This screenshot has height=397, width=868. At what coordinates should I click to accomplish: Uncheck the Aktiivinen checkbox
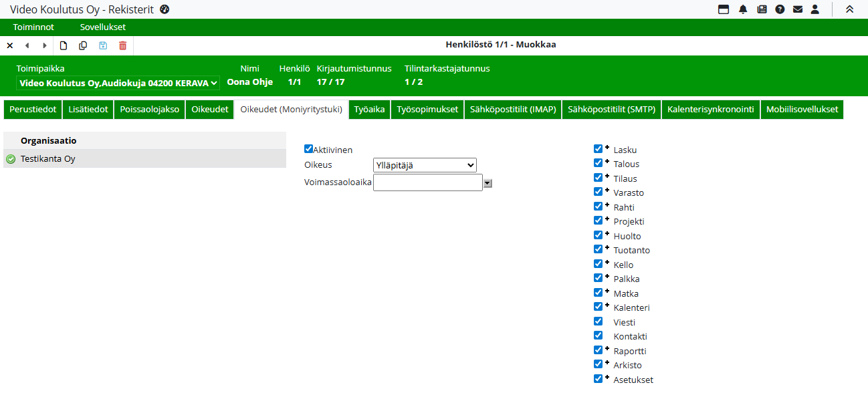(308, 149)
